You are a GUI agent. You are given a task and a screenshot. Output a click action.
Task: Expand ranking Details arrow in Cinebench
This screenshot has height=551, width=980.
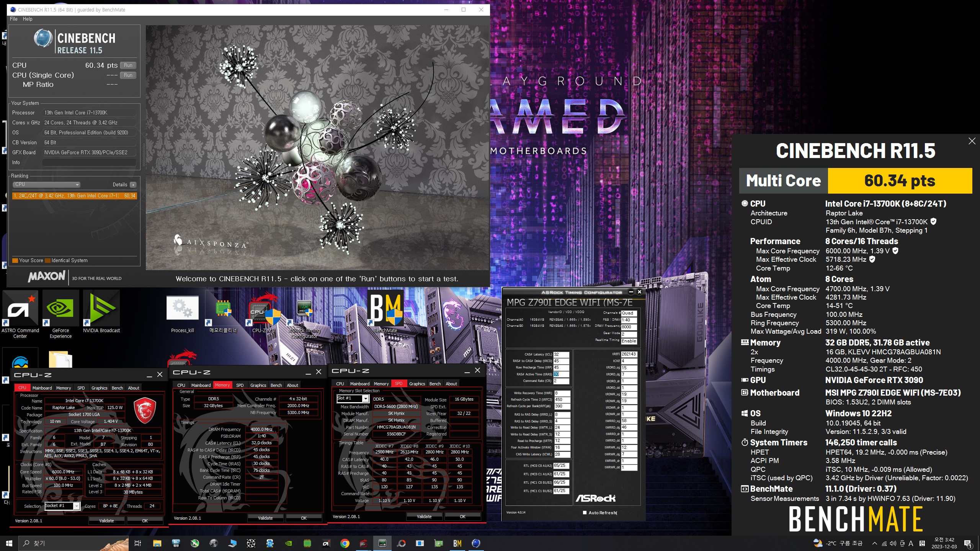point(133,185)
